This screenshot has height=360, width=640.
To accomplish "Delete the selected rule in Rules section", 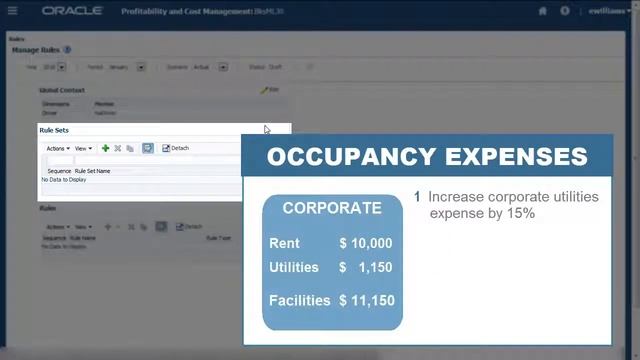I will click(x=131, y=227).
